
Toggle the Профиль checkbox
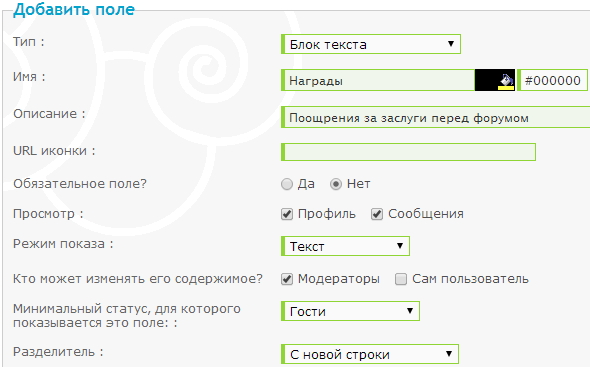(287, 214)
